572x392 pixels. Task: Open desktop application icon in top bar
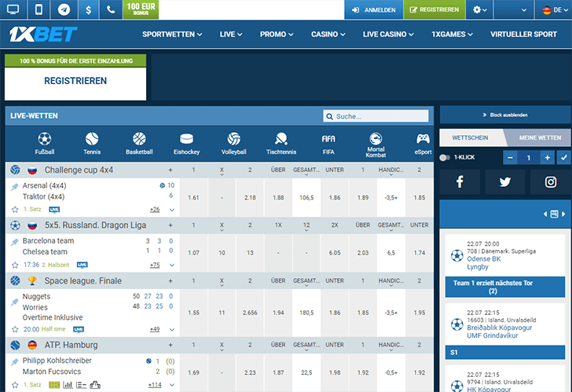pyautogui.click(x=13, y=9)
